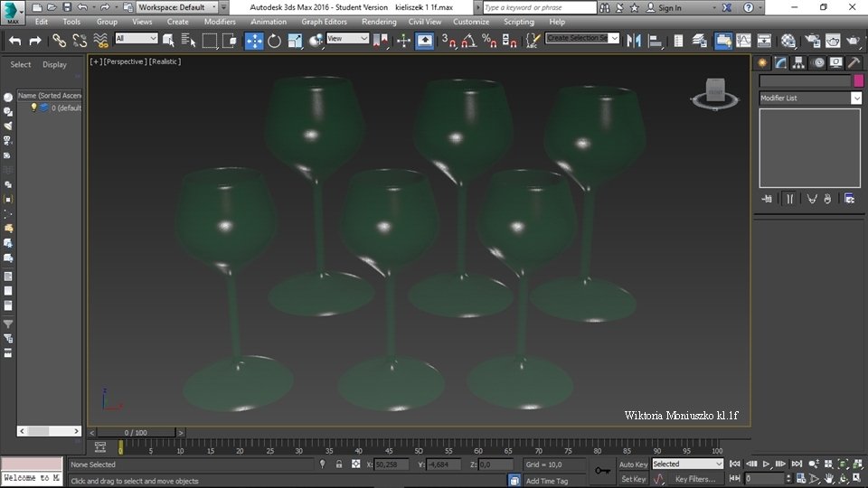Click the Undo arrow in main toolbar
Screen dimensions: 868x488
click(x=14, y=41)
